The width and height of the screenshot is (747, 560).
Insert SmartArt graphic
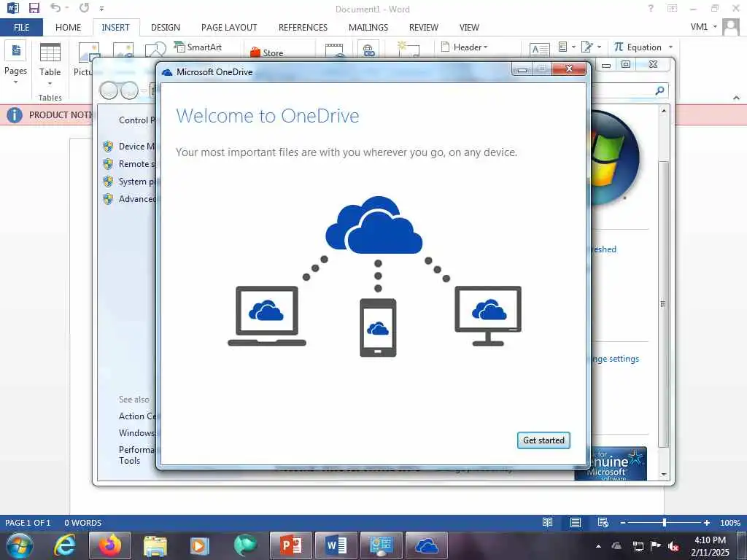pos(198,47)
